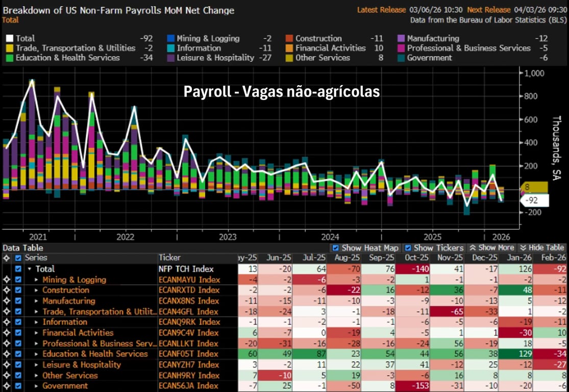The image size is (569, 392).
Task: Click the green Education & Health Services legend swatch
Action: 9,58
